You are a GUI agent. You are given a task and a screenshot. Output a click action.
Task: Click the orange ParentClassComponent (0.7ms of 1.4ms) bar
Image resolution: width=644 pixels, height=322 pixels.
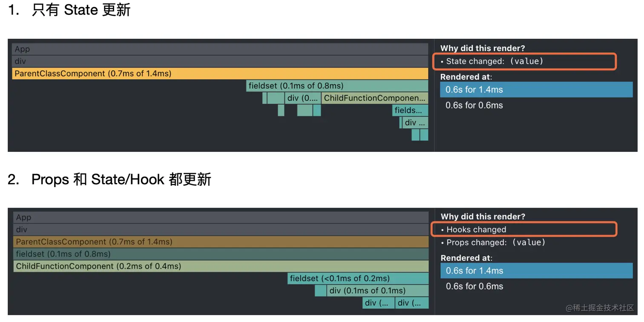(220, 74)
